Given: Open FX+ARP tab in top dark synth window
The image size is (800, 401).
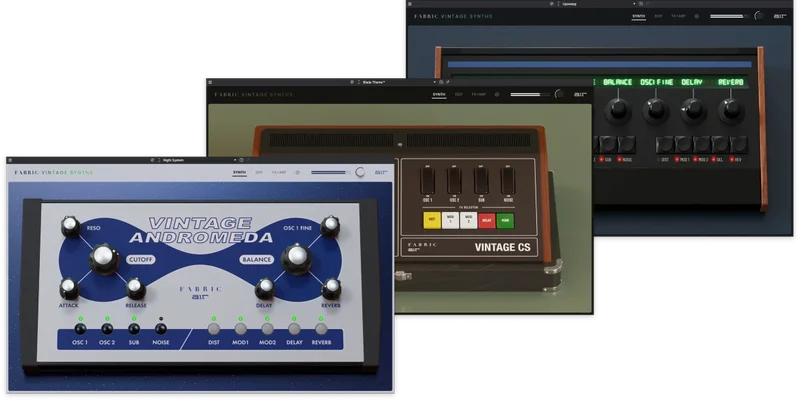Looking at the screenshot, I should click(679, 16).
